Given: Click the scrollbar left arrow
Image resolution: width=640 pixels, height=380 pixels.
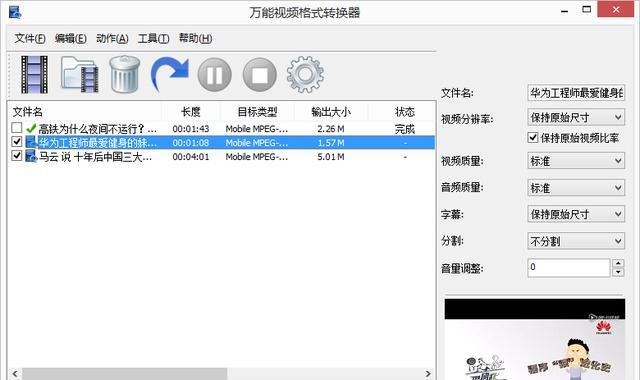Looking at the screenshot, I should [x=15, y=373].
